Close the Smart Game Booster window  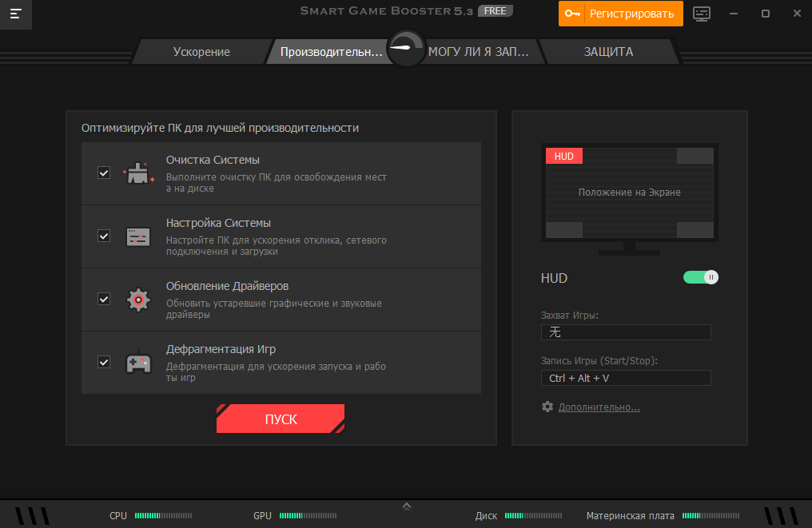(x=797, y=14)
